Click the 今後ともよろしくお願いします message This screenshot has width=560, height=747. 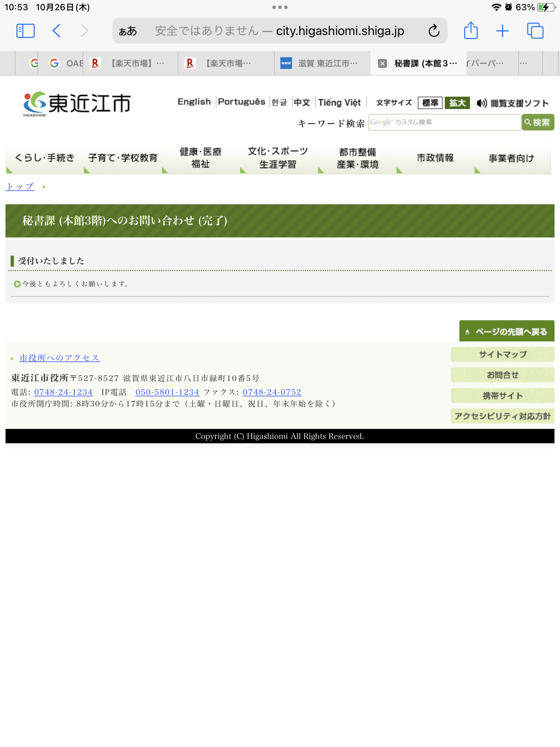coord(76,284)
